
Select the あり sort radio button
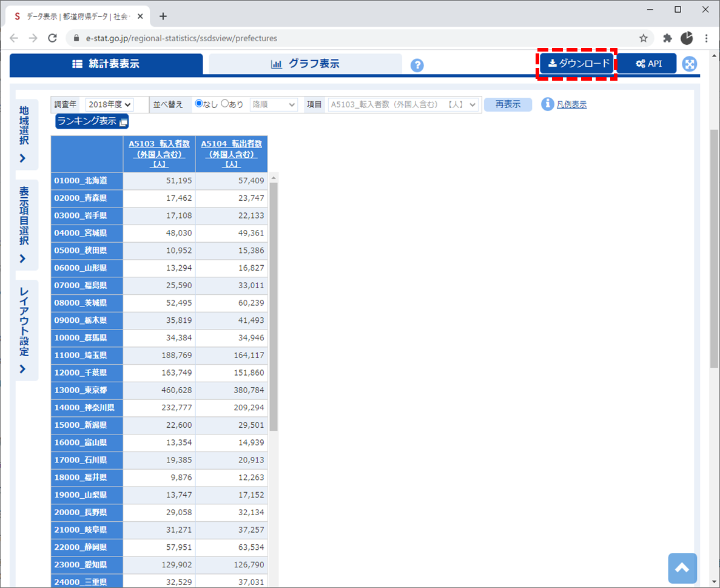coord(224,104)
